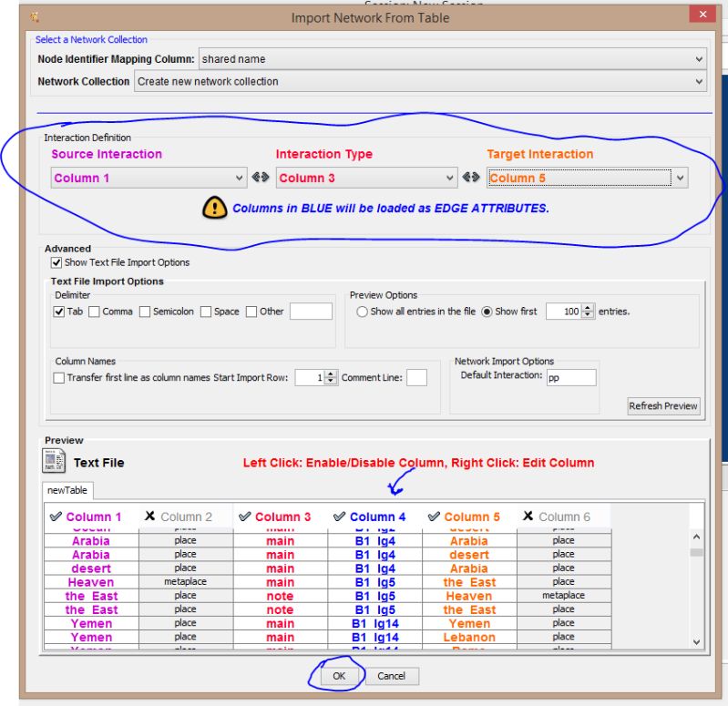728x706 pixels.
Task: Decrease the Start Import Row value
Action: click(x=331, y=382)
